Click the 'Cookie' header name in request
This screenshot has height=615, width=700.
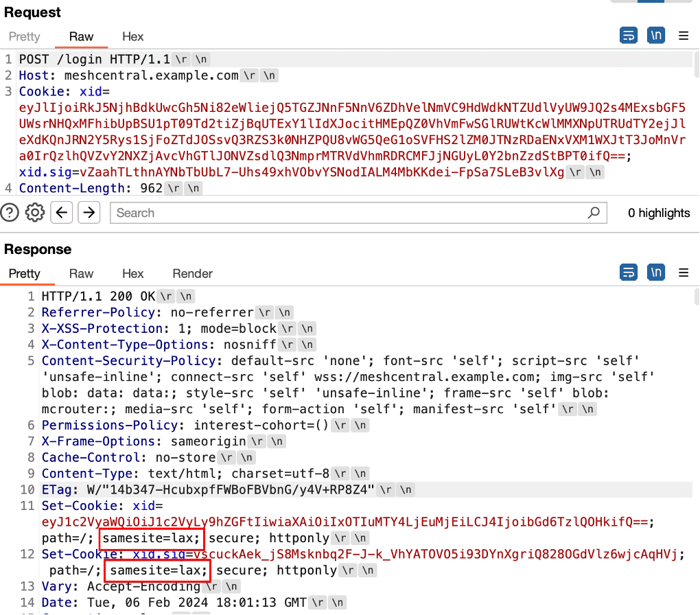tap(41, 91)
